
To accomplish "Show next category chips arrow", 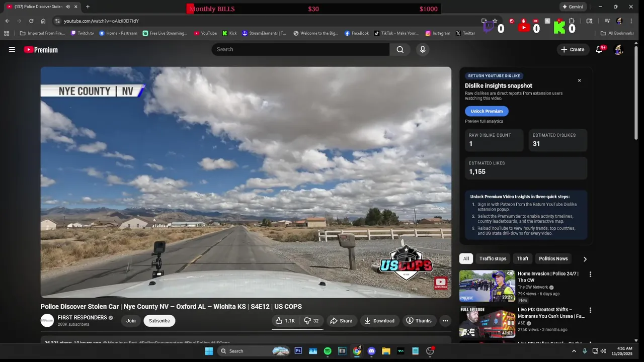I will pos(585,259).
